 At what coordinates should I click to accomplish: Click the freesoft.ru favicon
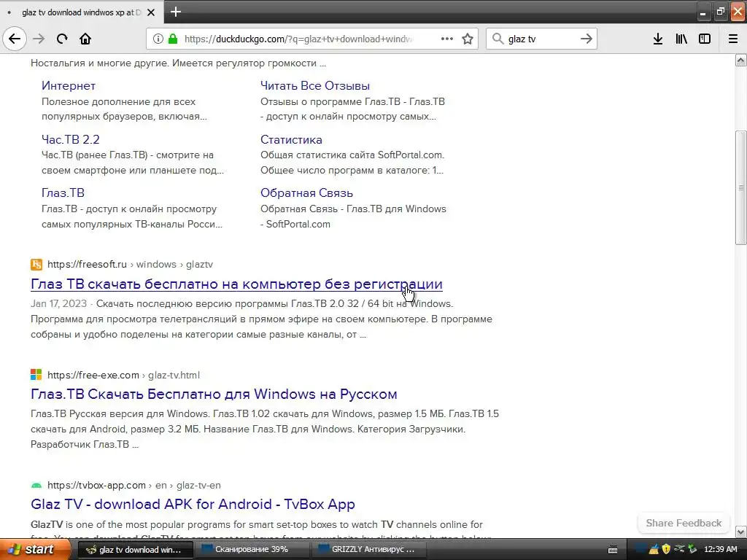tap(36, 264)
